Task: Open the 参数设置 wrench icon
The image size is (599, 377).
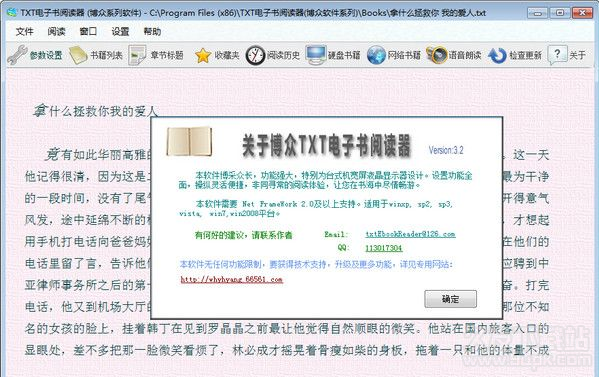Action: (17, 55)
